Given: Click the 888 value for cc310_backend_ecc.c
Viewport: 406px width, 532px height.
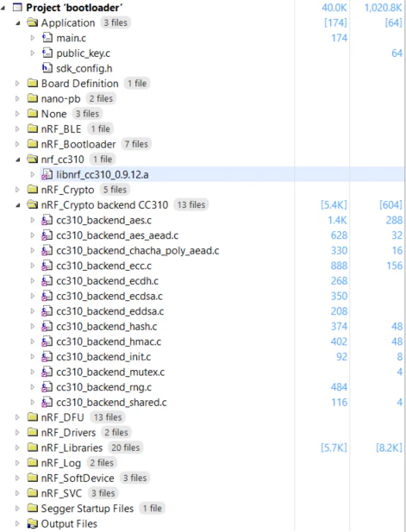Looking at the screenshot, I should [339, 266].
